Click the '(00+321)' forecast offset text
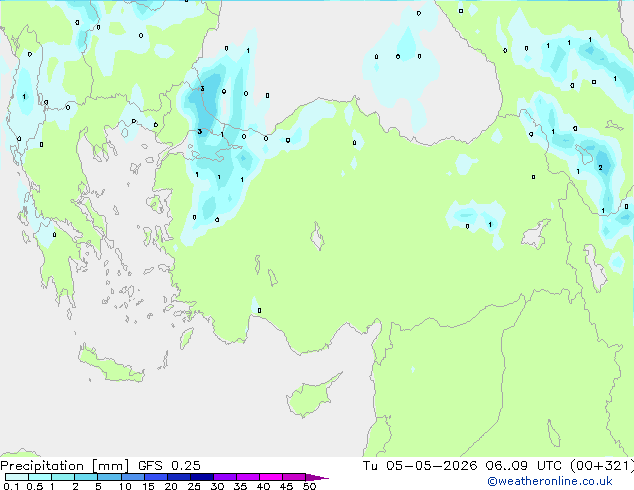Viewport: 634px width, 490px height. click(602, 466)
